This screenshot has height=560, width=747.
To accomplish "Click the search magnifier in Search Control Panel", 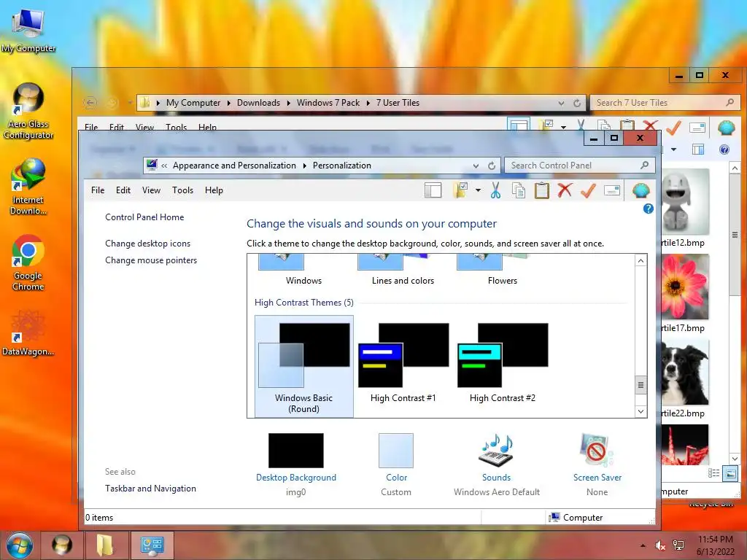I will coord(645,166).
